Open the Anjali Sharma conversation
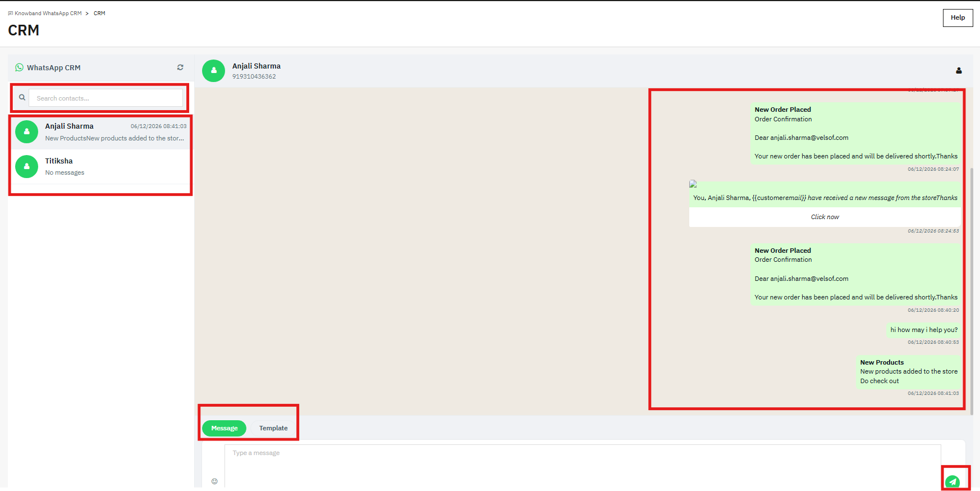 pos(101,132)
